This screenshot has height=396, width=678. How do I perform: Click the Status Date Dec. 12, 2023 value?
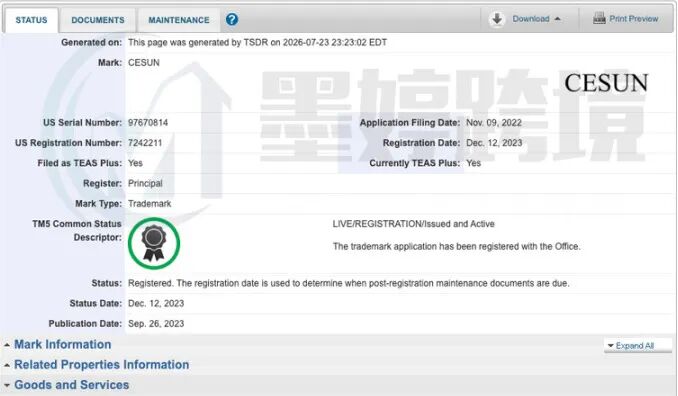pyautogui.click(x=156, y=303)
